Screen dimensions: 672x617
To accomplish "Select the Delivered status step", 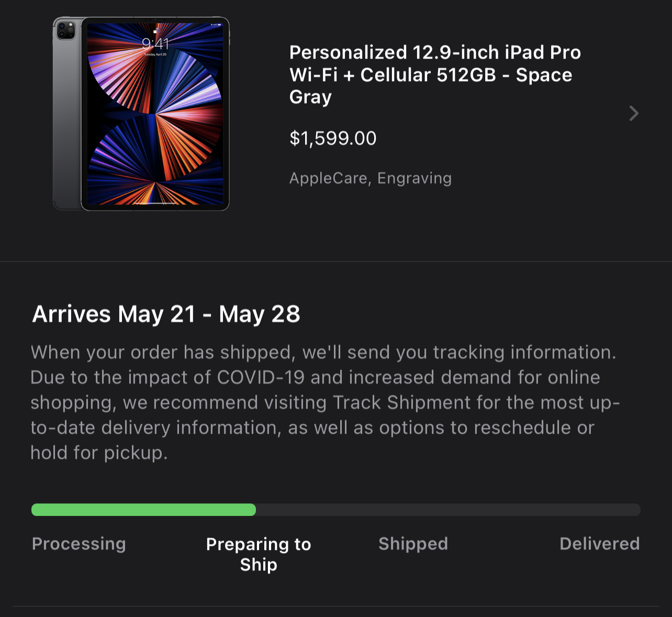I will (x=599, y=544).
